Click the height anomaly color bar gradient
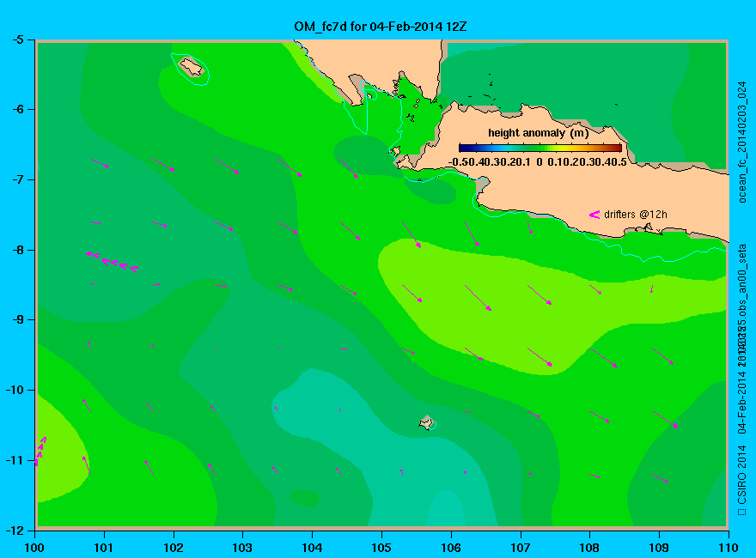The width and height of the screenshot is (756, 558). pyautogui.click(x=540, y=148)
